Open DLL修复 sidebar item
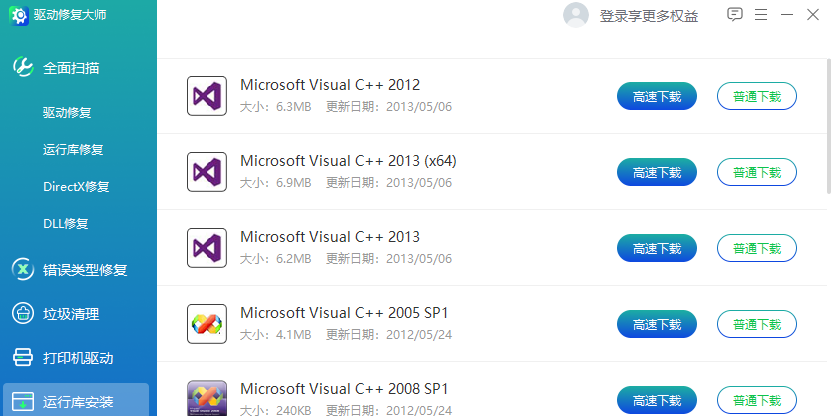 pyautogui.click(x=65, y=224)
